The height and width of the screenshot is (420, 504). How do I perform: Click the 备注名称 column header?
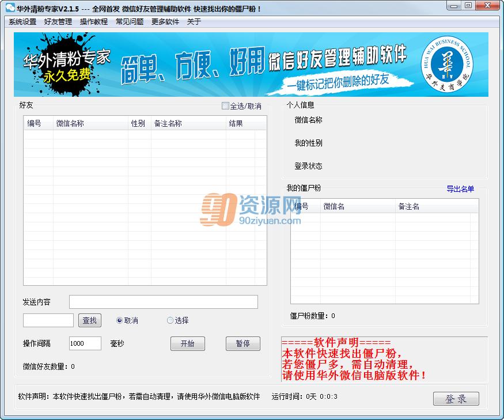pos(189,123)
